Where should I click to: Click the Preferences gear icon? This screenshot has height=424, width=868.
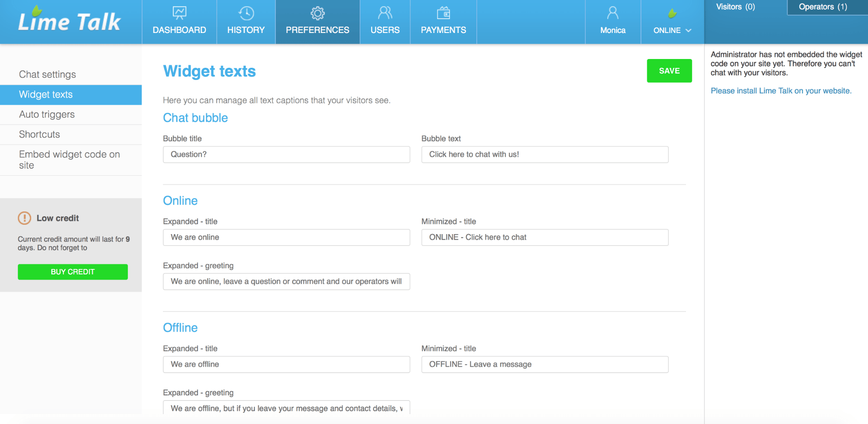[x=317, y=13]
